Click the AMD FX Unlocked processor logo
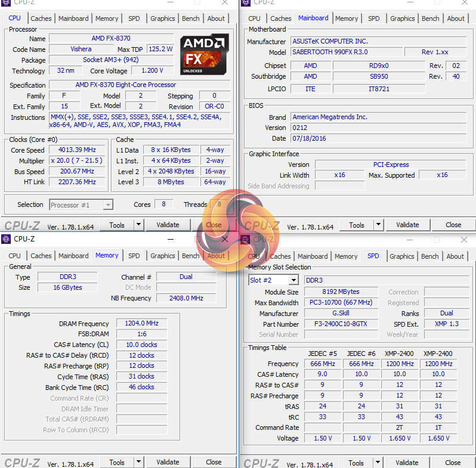476x468 pixels. point(204,54)
